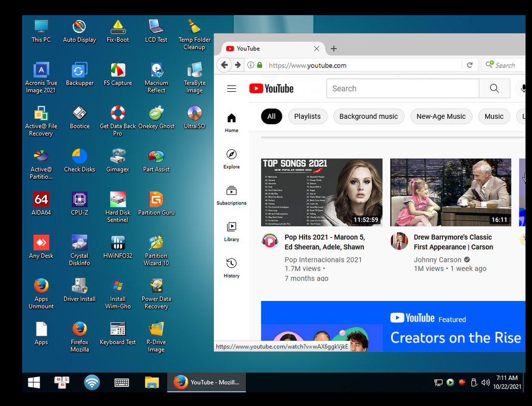The image size is (532, 406).
Task: Play Drew Barrymore Carson video thumbnail
Action: (451, 192)
